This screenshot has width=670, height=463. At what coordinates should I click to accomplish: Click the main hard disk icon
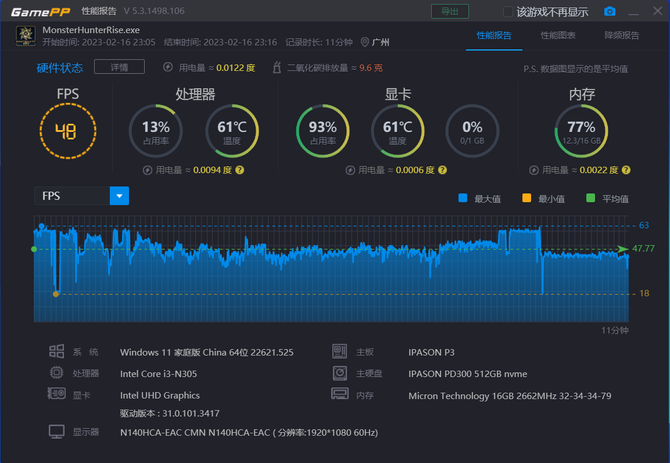click(x=340, y=373)
